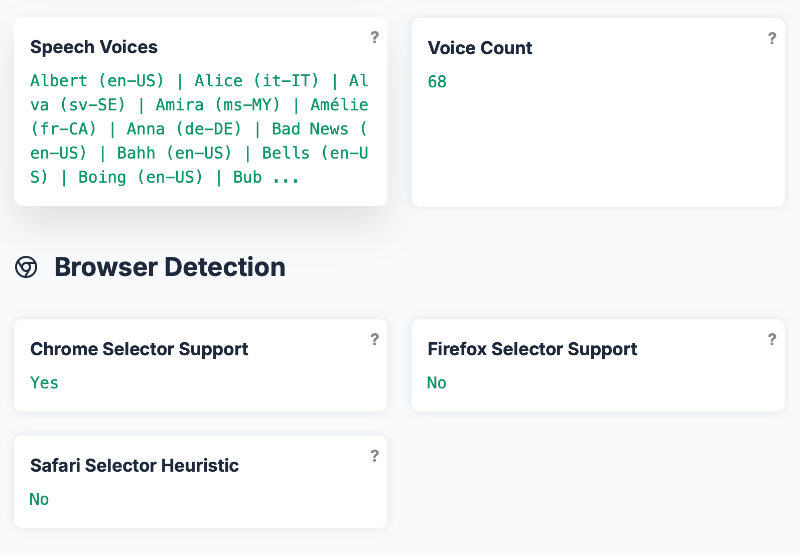Click the voice count value 68
This screenshot has height=556, width=800.
click(x=437, y=81)
